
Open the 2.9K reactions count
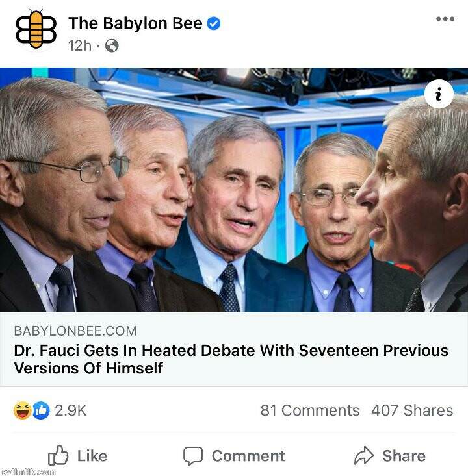point(71,410)
